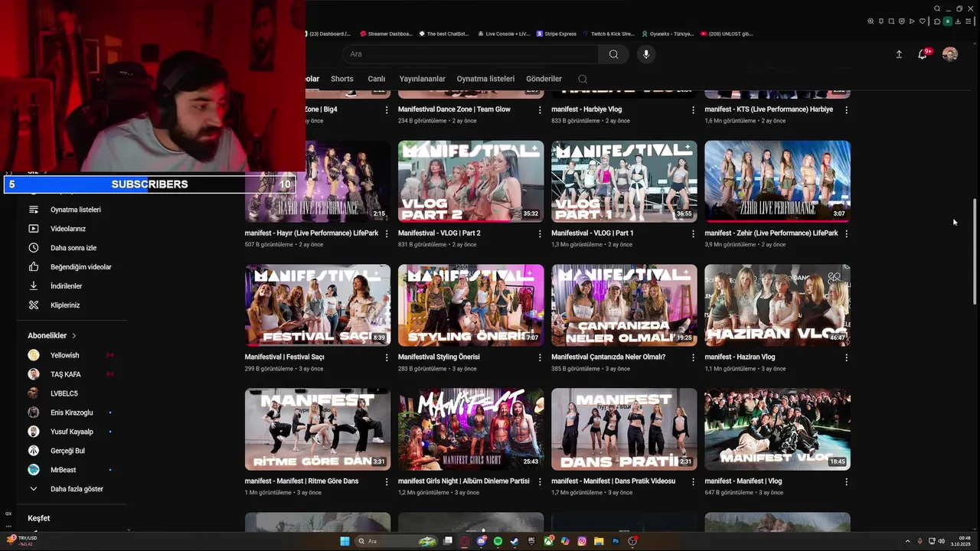Go to Yellowish subscription channel
The image size is (980, 551).
[65, 355]
